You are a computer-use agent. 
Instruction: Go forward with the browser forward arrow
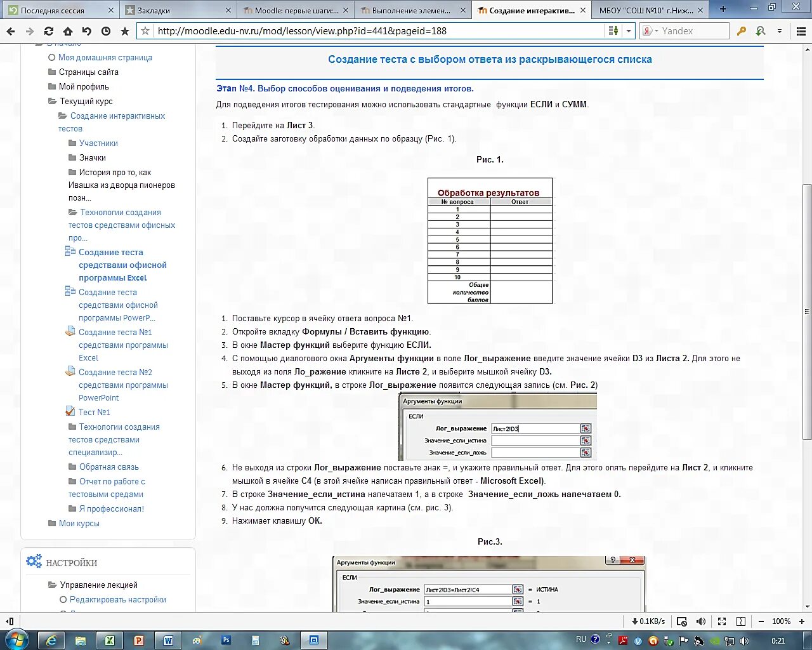[x=30, y=31]
